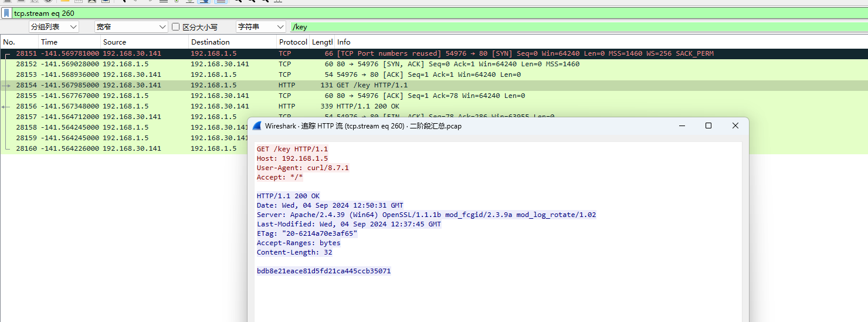
Task: Select packet 28151 TCP Port numbers reused row
Action: [x=434, y=53]
